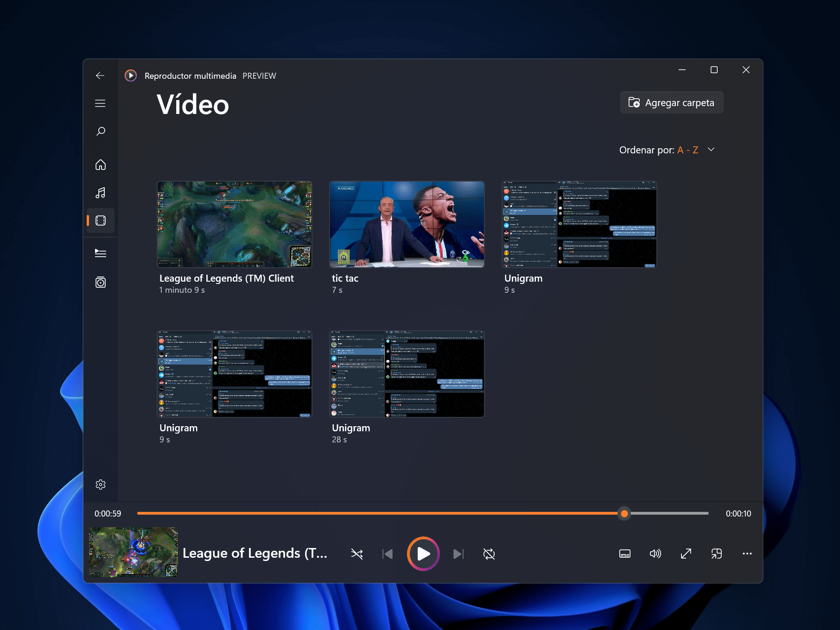
Task: Click Agregar carpeta button
Action: (672, 102)
